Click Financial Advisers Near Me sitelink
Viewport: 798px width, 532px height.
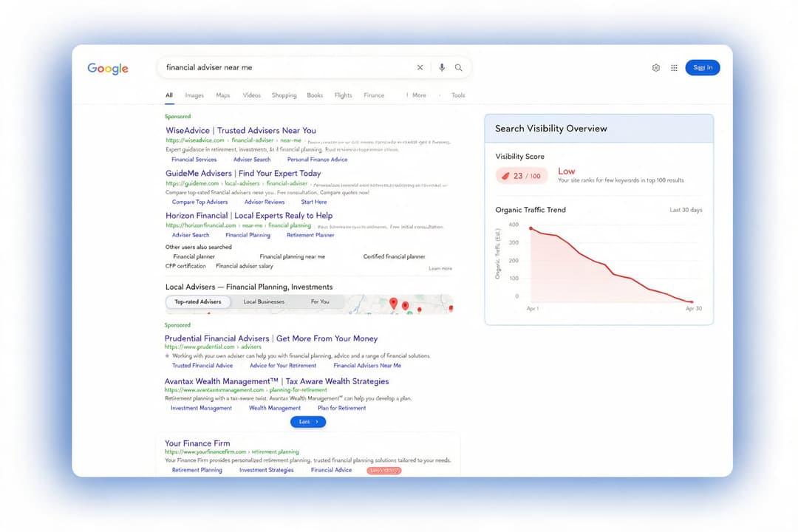[x=367, y=366]
